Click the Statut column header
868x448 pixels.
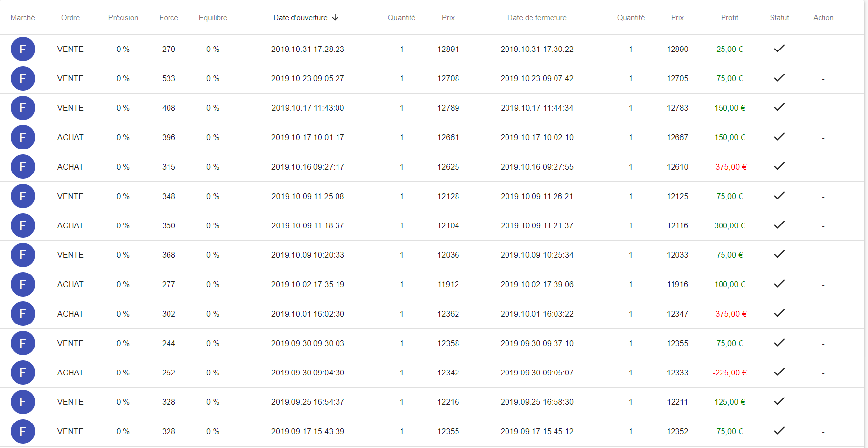(x=779, y=18)
